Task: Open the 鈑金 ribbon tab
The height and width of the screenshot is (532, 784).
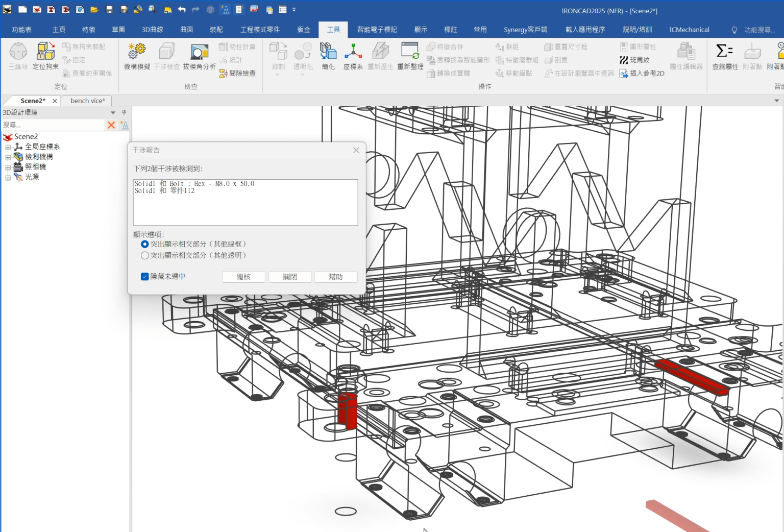Action: click(x=303, y=29)
